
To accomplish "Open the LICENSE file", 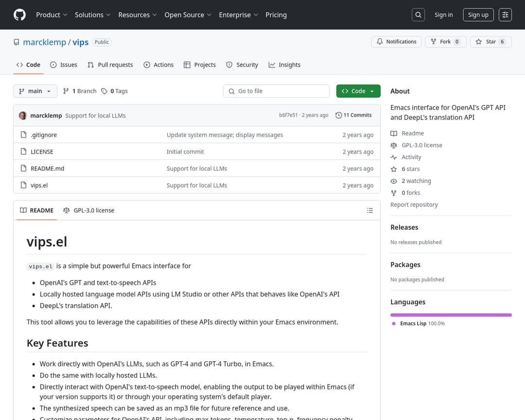I will [x=42, y=151].
